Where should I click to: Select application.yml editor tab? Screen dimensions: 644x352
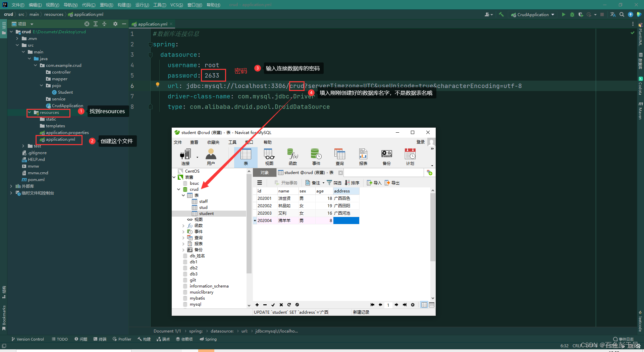[x=153, y=24]
